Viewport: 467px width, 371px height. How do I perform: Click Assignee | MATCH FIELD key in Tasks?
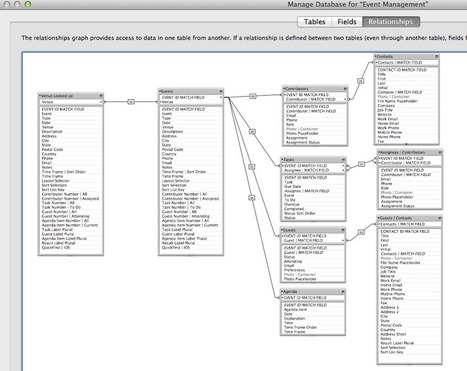point(313,170)
